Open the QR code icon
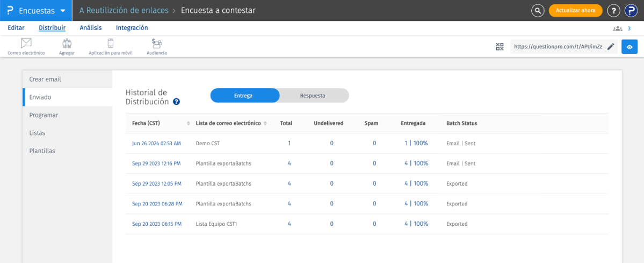Image resolution: width=644 pixels, height=263 pixels. 500,47
